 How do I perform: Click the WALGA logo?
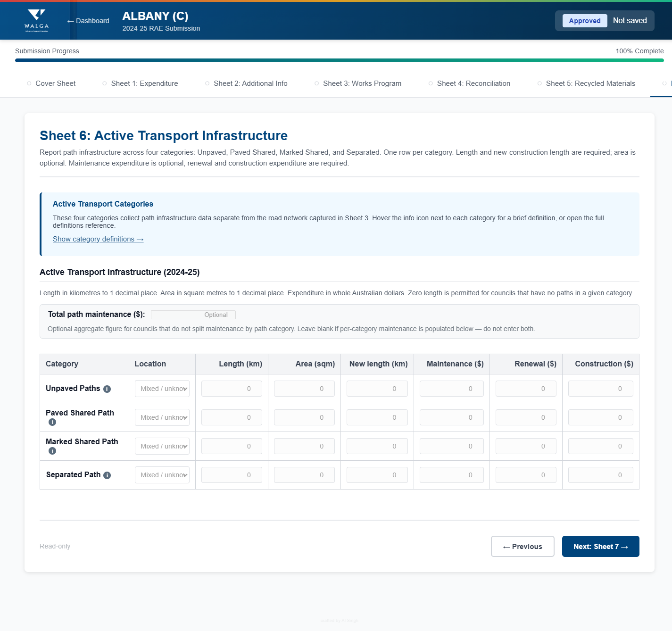coord(37,21)
